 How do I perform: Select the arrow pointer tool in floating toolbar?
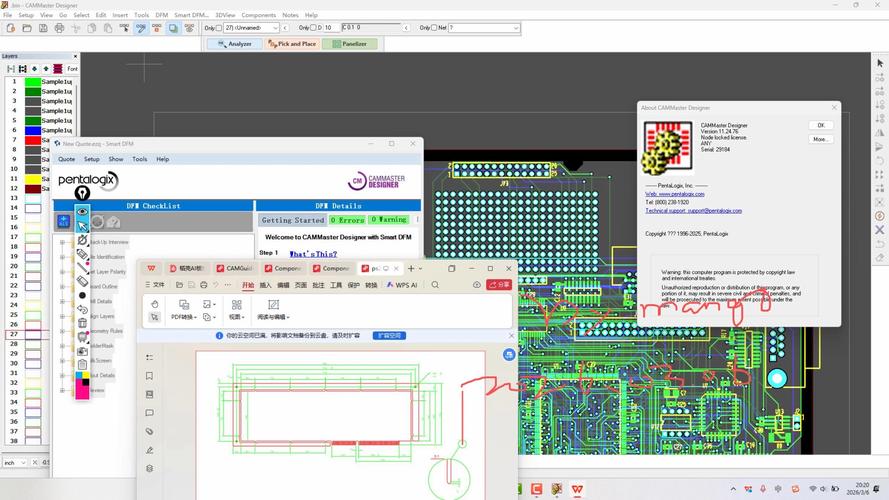coord(82,226)
